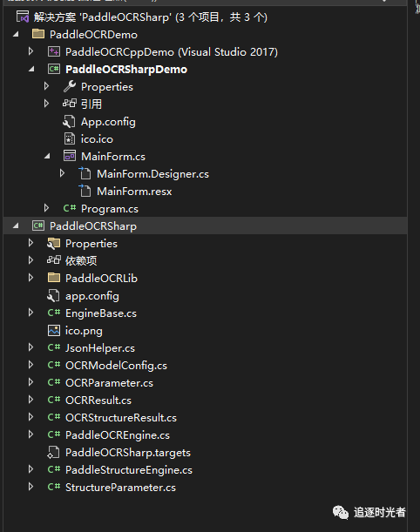Select the PaddleOCREngine.cs file name

[118, 435]
